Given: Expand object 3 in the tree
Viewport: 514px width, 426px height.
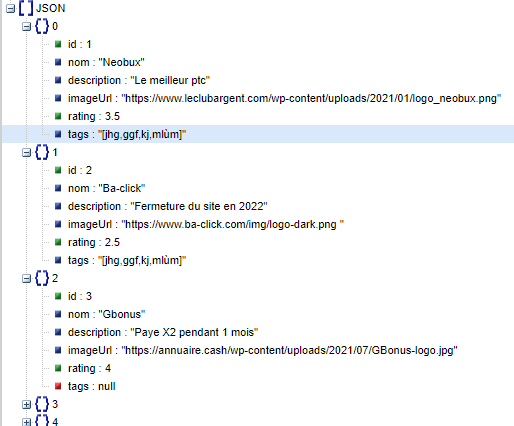Looking at the screenshot, I should point(26,405).
